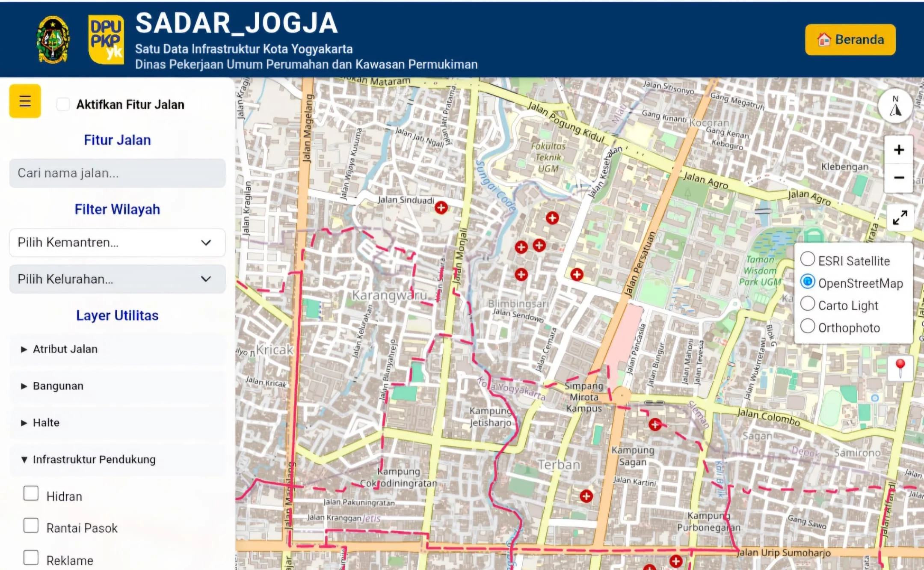Open the Pilih Kelurahan dropdown
Image resolution: width=924 pixels, height=570 pixels.
tap(117, 279)
